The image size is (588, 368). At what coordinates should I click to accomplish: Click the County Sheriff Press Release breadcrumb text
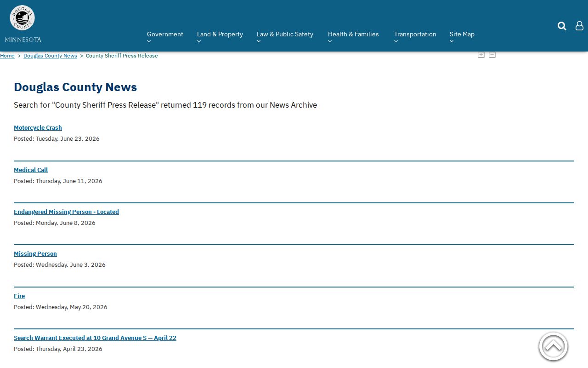[x=122, y=56]
